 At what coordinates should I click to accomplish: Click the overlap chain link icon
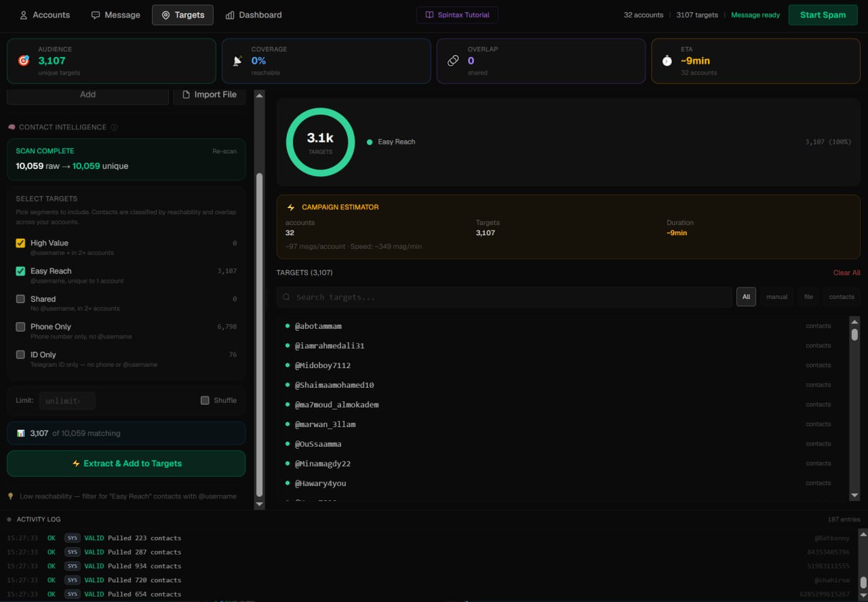click(453, 61)
